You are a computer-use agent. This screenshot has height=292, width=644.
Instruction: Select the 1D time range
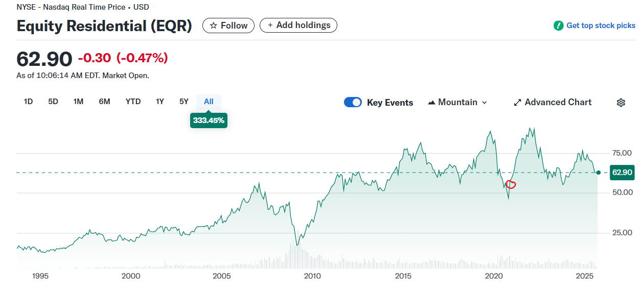(x=28, y=102)
